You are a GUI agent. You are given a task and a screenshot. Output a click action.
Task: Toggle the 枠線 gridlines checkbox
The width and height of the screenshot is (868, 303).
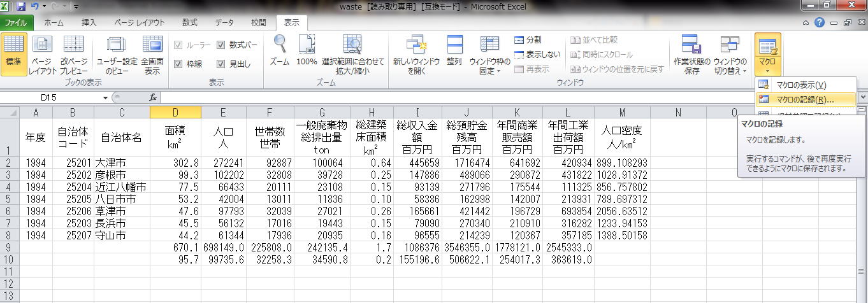pyautogui.click(x=178, y=64)
